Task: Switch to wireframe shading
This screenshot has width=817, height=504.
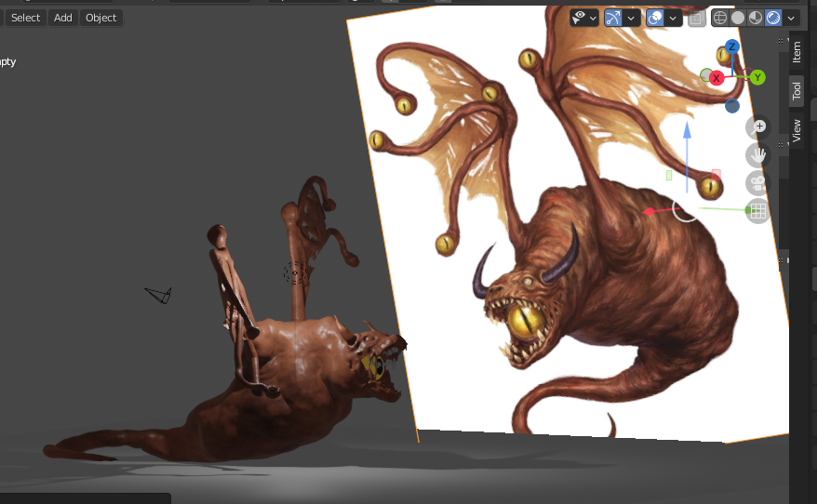Action: [720, 18]
